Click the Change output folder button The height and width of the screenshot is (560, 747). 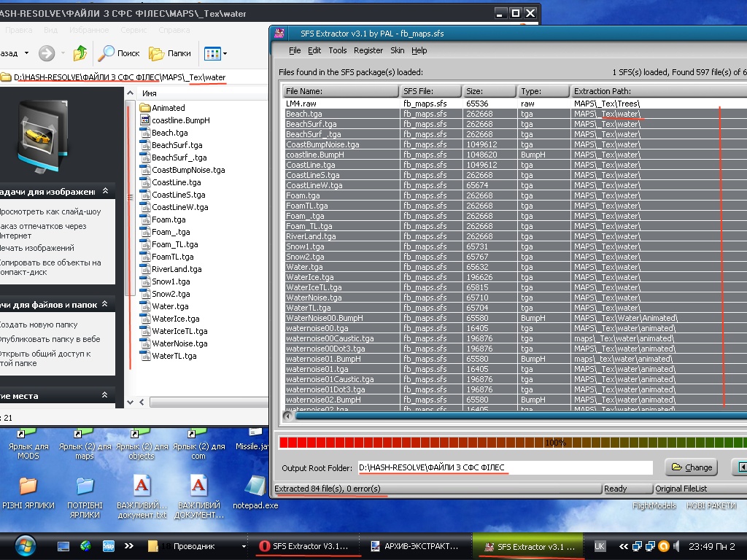(x=691, y=467)
